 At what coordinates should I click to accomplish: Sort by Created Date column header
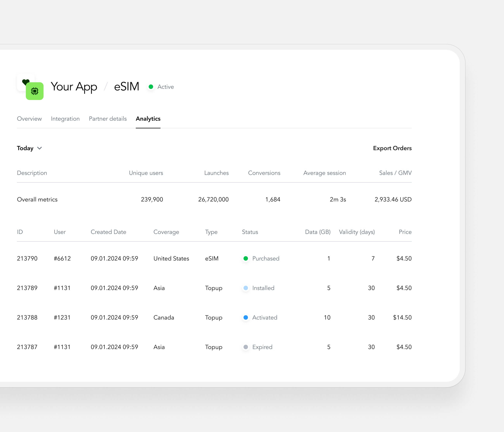coord(108,232)
